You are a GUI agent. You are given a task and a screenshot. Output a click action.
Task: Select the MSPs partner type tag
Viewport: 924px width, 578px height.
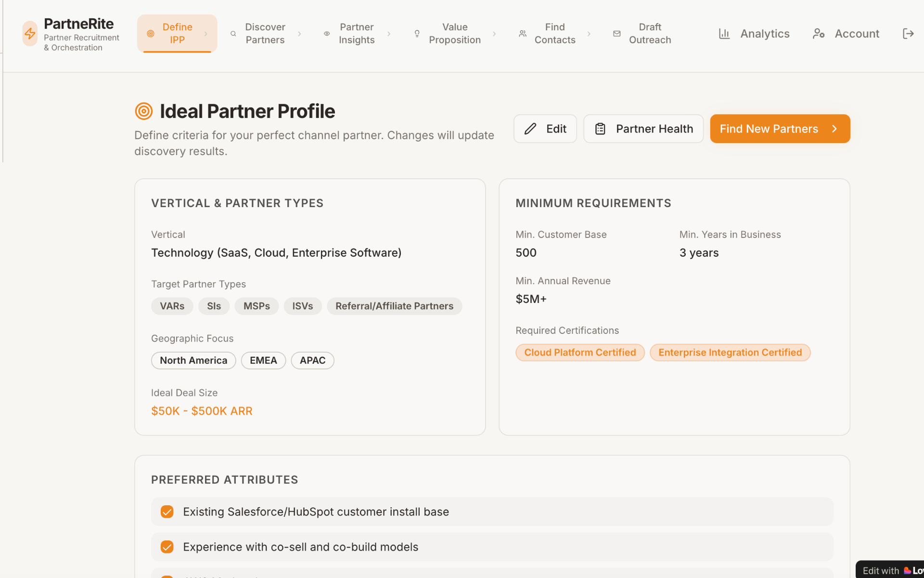point(257,306)
